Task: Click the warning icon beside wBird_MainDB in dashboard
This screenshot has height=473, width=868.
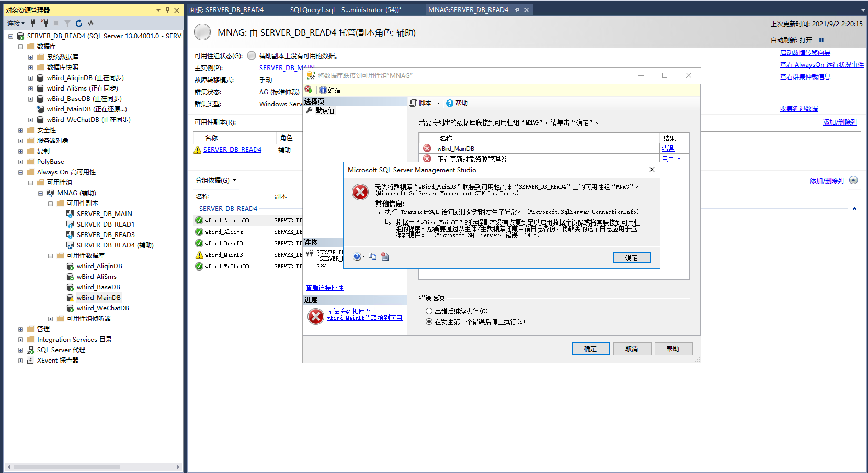Action: tap(199, 255)
